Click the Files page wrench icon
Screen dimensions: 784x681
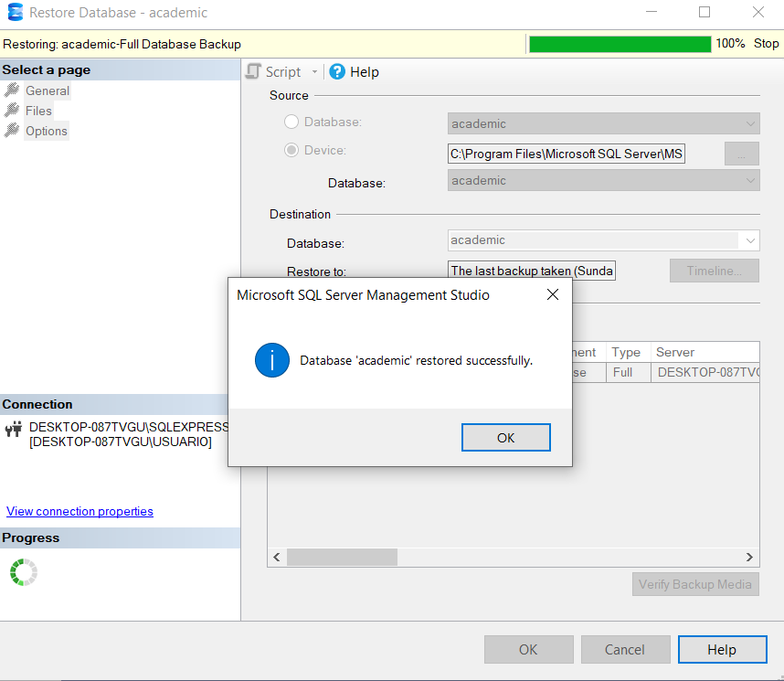(x=12, y=111)
